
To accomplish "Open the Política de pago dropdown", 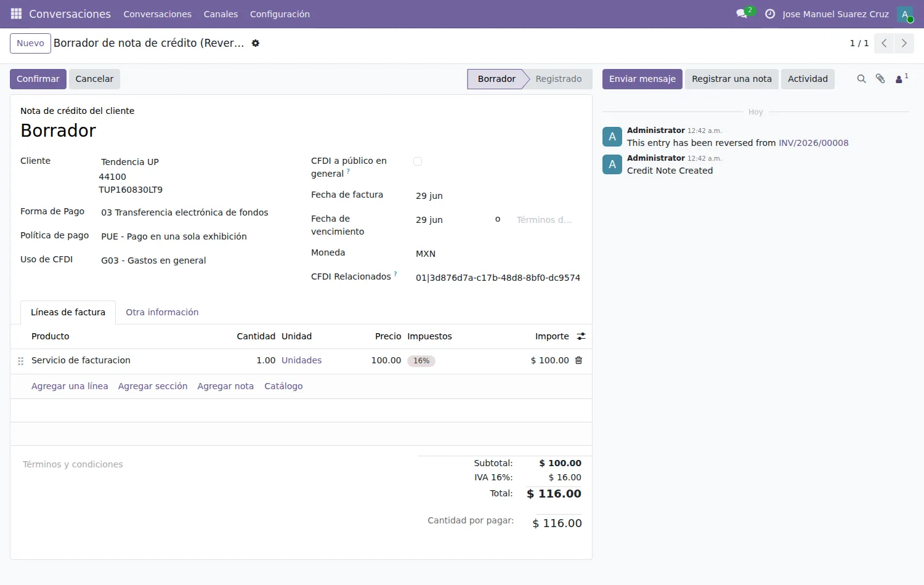I will [x=193, y=236].
